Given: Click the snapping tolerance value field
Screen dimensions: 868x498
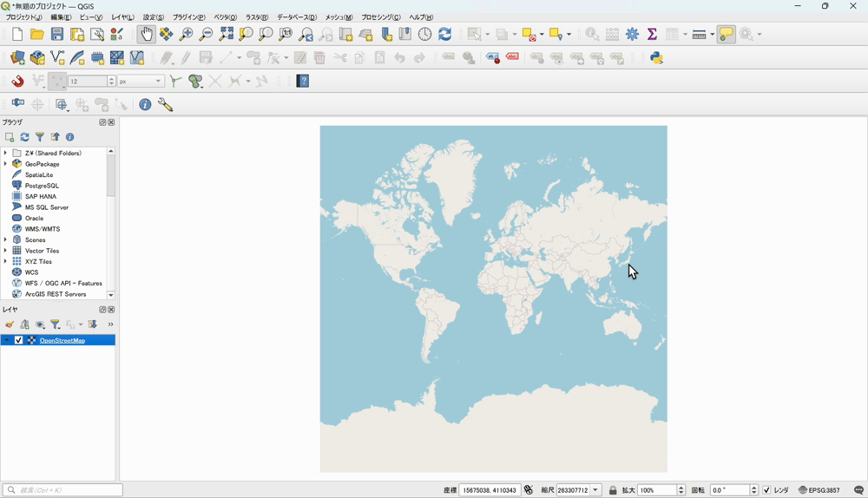Looking at the screenshot, I should (88, 82).
